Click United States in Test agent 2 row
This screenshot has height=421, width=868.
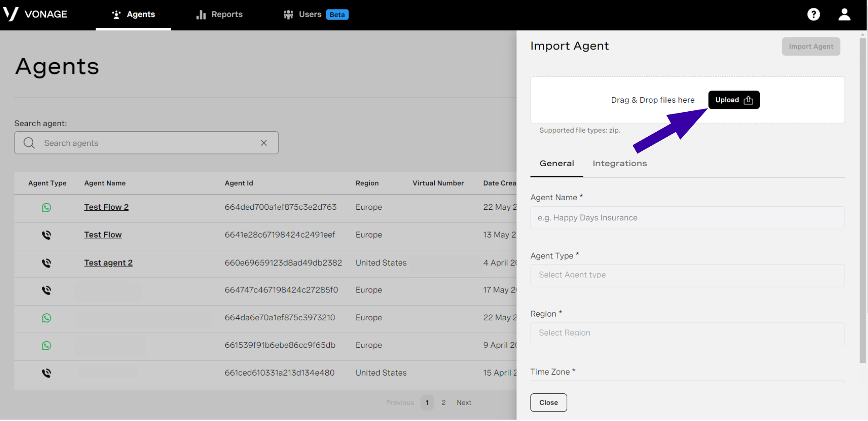381,263
